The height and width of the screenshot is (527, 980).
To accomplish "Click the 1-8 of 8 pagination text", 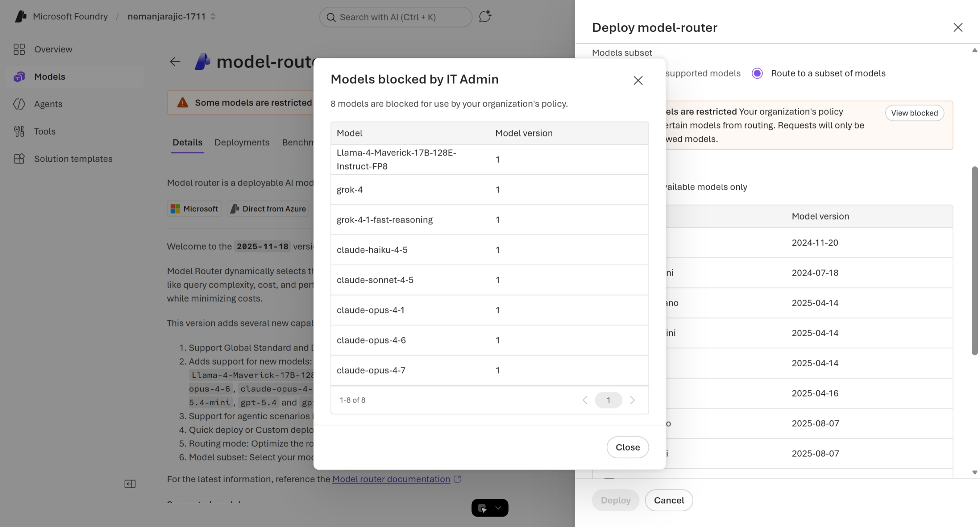I will click(x=352, y=400).
